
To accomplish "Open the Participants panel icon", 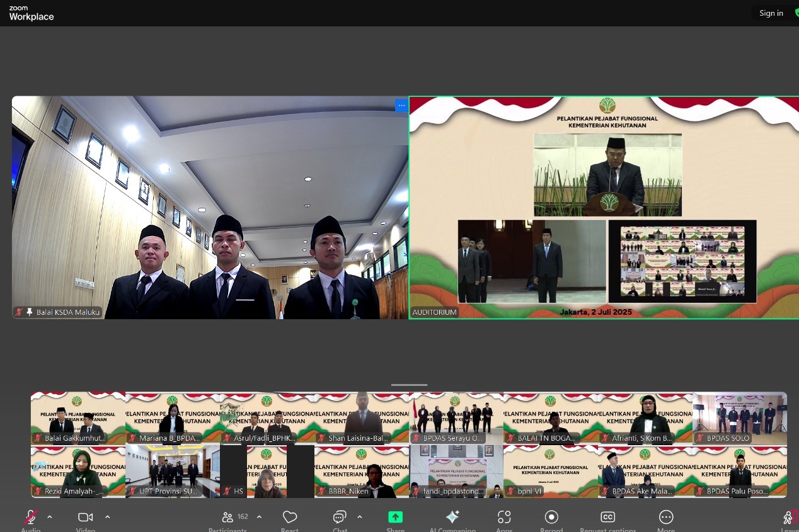I will [228, 518].
